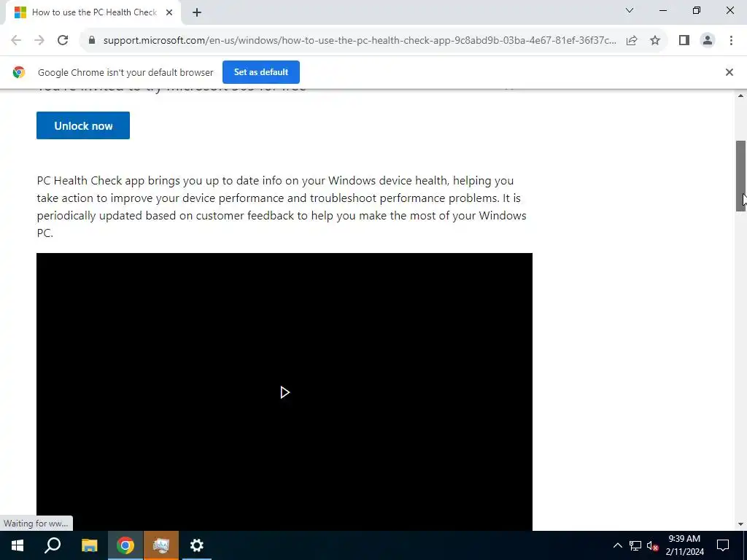Show hidden system tray icons
This screenshot has height=560, width=747.
pyautogui.click(x=617, y=545)
